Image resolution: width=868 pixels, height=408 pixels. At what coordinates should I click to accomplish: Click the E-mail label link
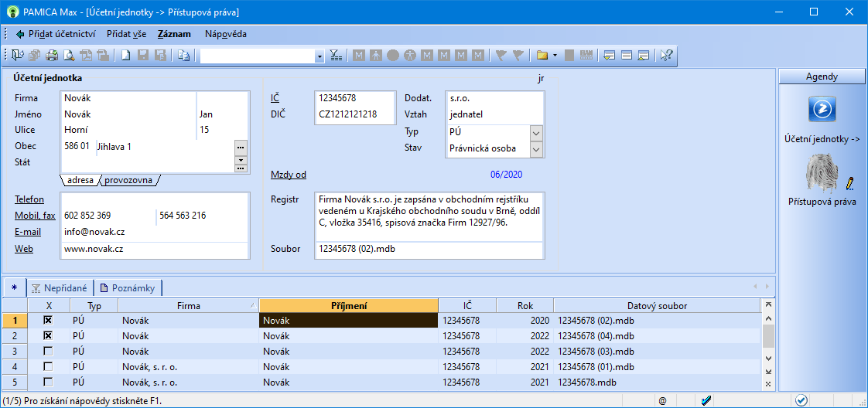(x=28, y=232)
